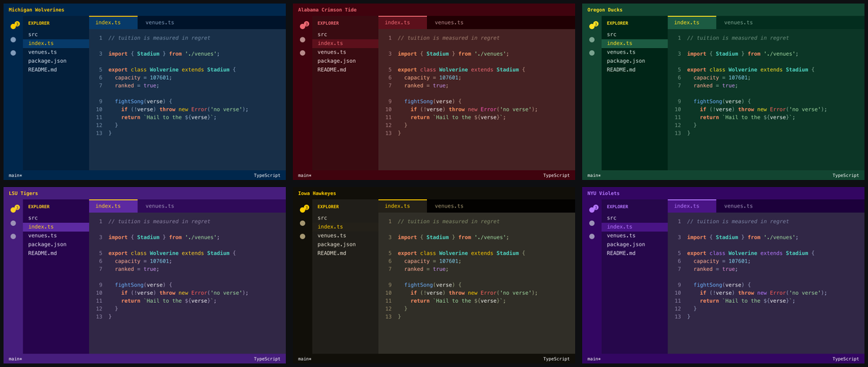
Task: Expand src folder in NYU Violets explorer
Action: tap(634, 218)
